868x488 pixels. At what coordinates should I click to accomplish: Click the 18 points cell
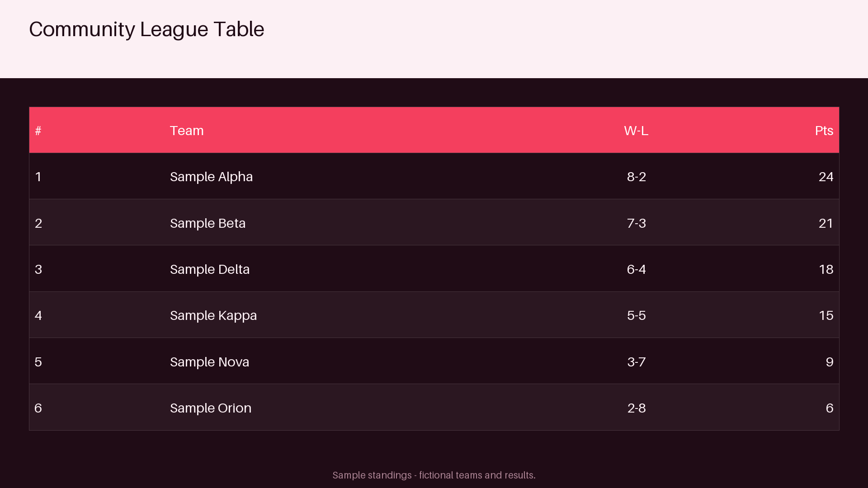click(826, 269)
